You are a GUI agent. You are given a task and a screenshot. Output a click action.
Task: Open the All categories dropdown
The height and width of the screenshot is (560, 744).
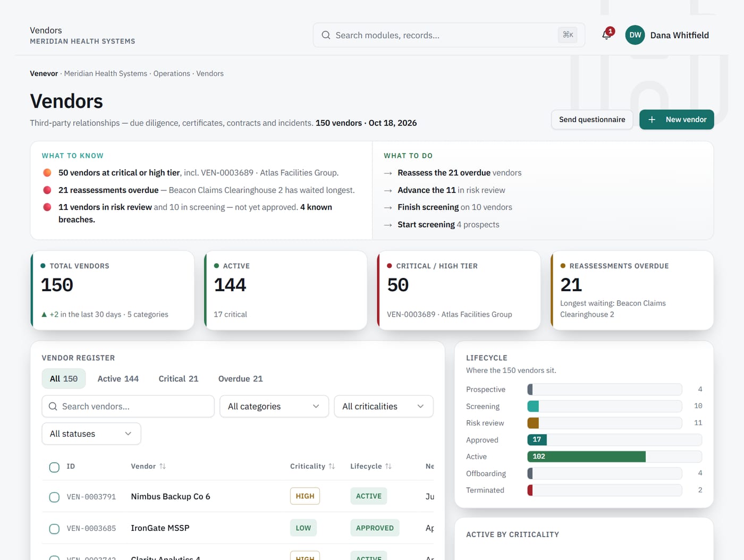pos(274,406)
